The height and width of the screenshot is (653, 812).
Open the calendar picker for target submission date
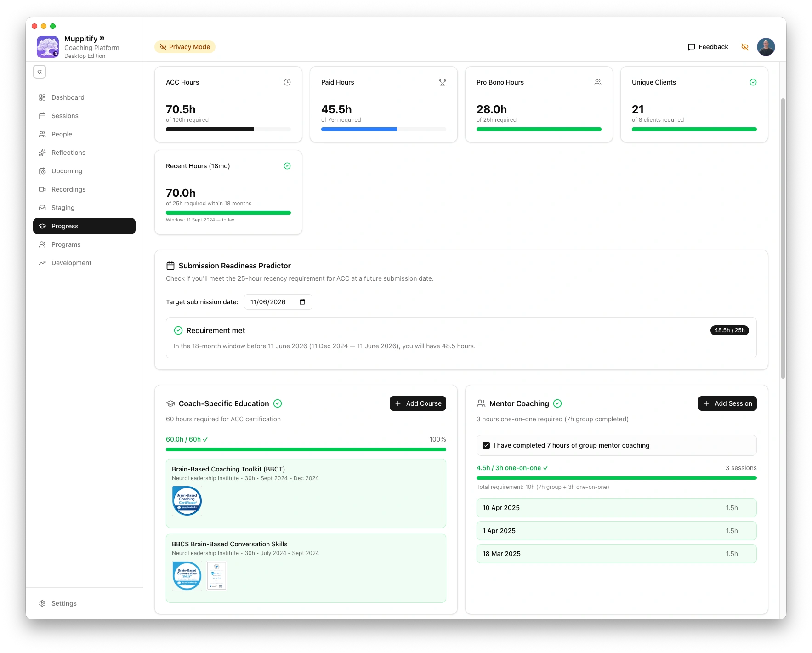(x=302, y=302)
